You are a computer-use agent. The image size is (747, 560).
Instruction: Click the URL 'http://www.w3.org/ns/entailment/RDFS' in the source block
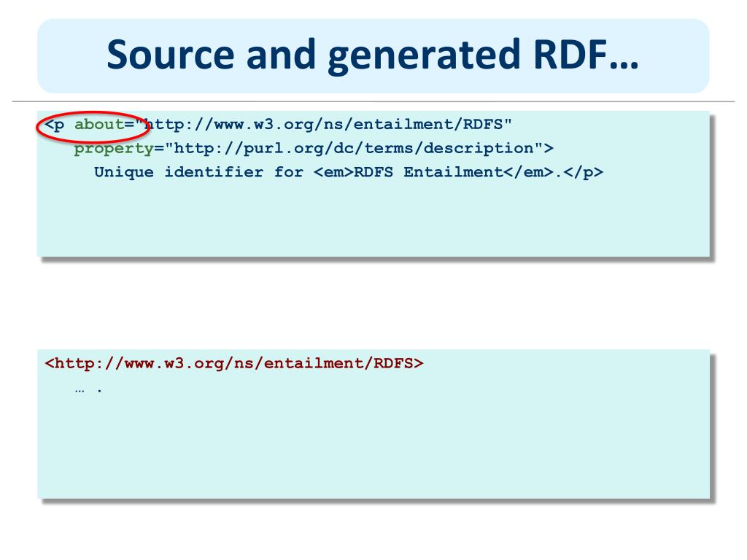pyautogui.click(x=323, y=124)
